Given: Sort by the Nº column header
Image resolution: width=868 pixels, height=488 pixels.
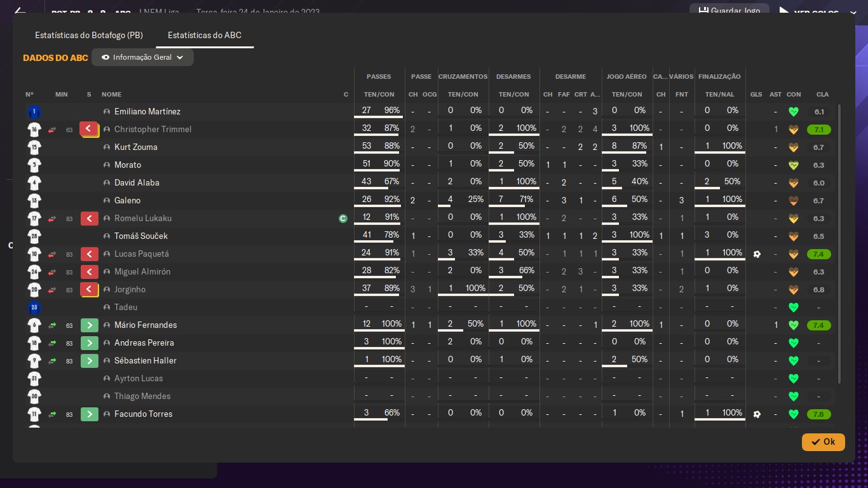Looking at the screenshot, I should click(x=29, y=95).
